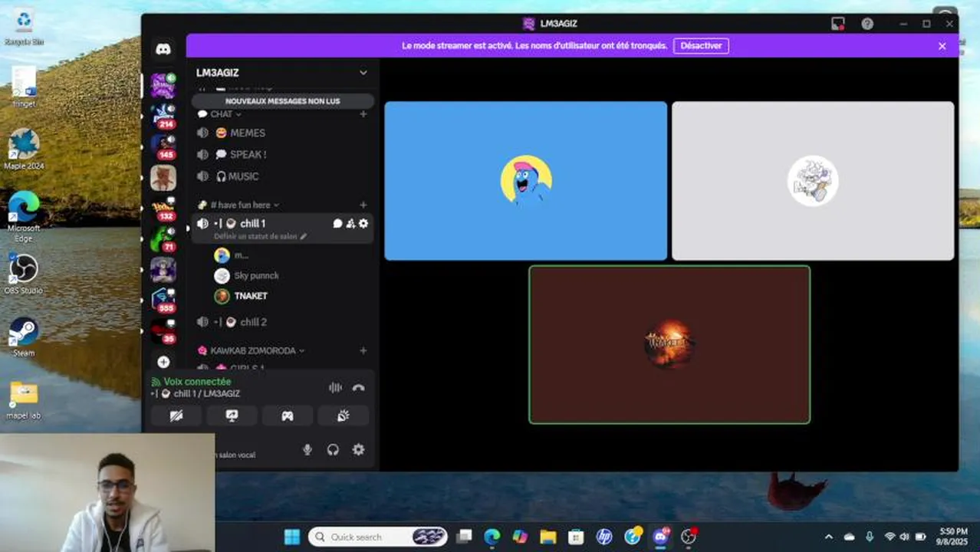Open Steam shortcut on the desktop
The image size is (980, 552).
24,336
